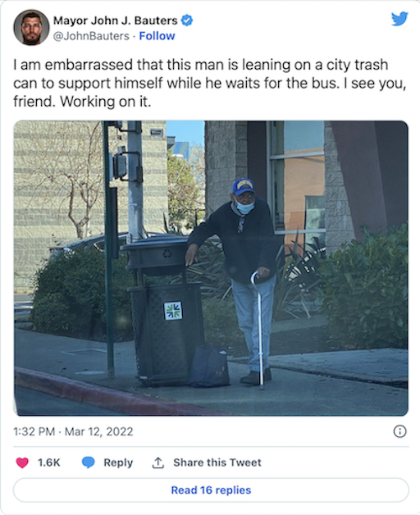The height and width of the screenshot is (515, 420).
Task: Click the man with the cane in photo
Action: [242, 279]
